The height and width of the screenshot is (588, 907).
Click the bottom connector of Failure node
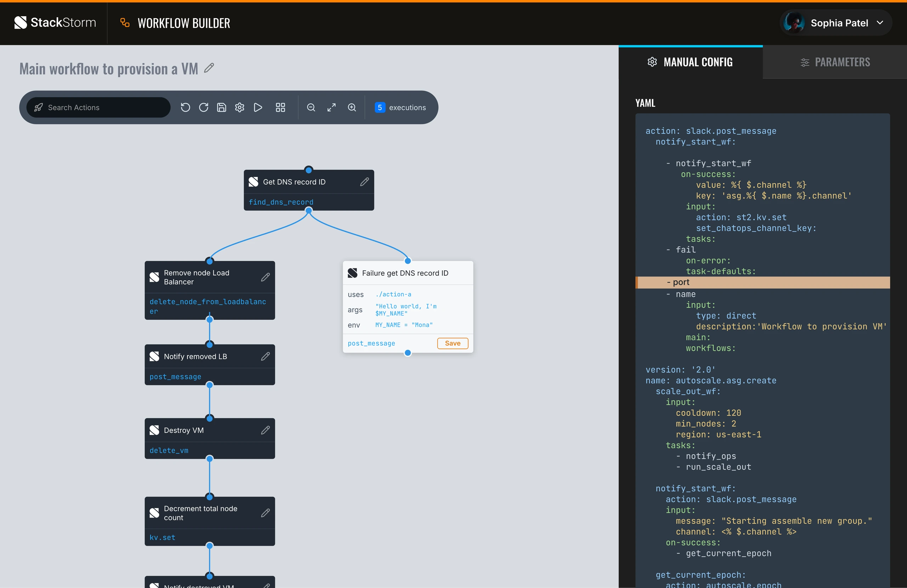pos(408,353)
